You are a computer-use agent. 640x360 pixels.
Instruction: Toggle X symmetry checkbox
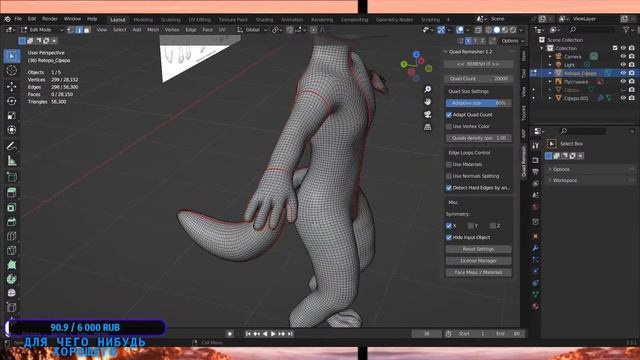pyautogui.click(x=449, y=226)
